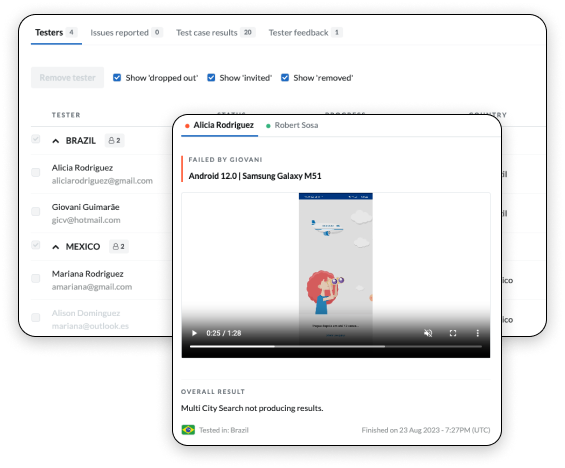
Task: Collapse the BRAZIL tester group
Action: point(55,141)
